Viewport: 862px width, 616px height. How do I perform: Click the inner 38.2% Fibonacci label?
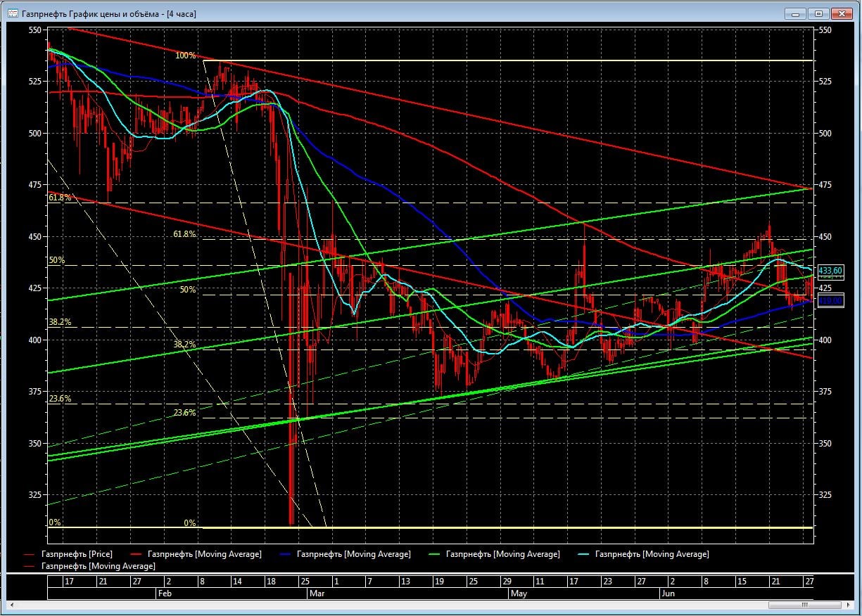[x=184, y=345]
